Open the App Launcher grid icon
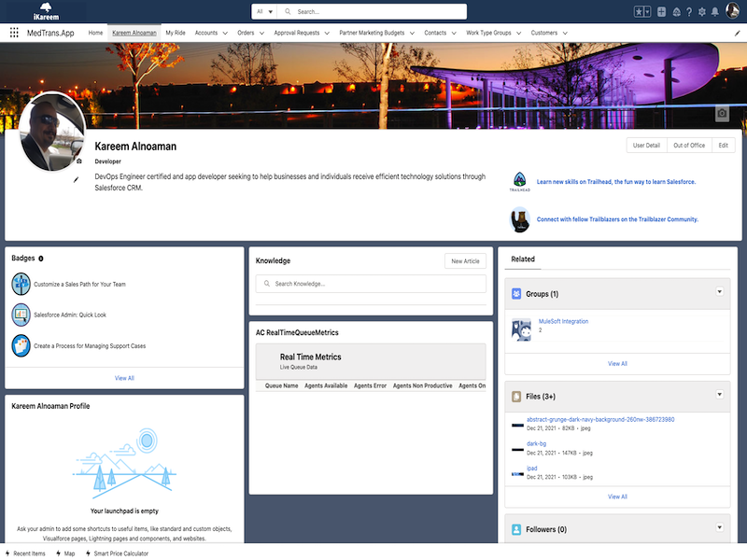 point(14,33)
